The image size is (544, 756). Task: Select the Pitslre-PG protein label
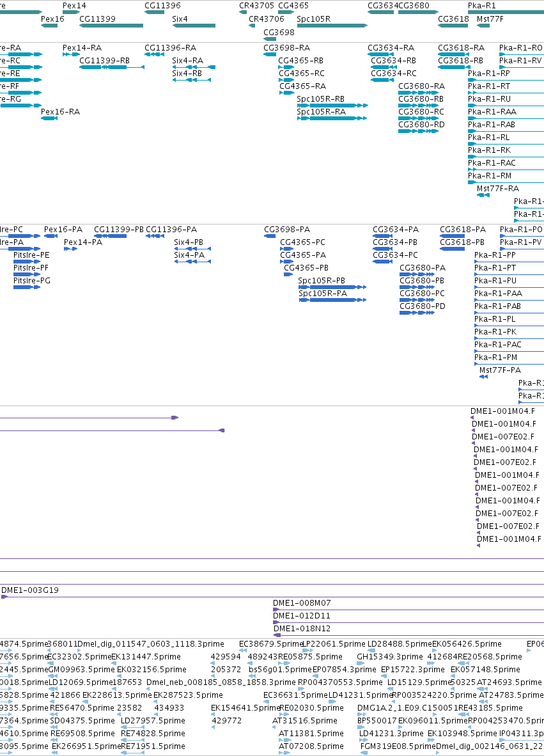pyautogui.click(x=32, y=281)
